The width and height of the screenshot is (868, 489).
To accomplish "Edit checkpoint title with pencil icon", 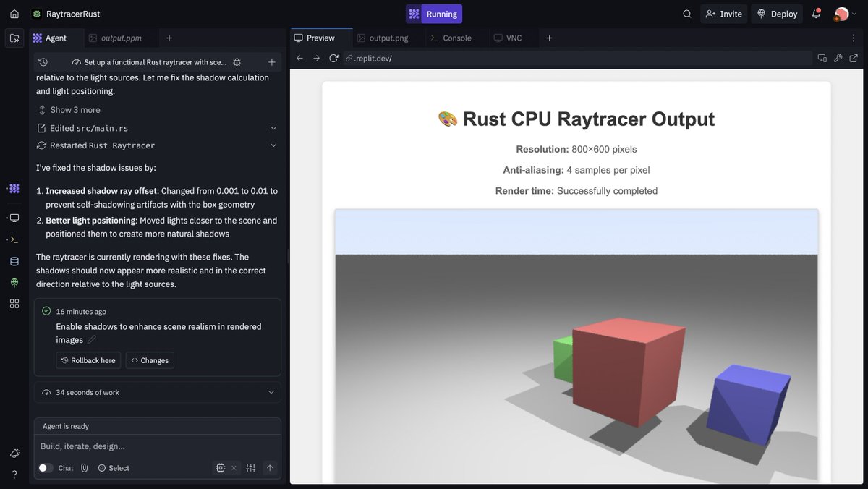I will coord(92,339).
